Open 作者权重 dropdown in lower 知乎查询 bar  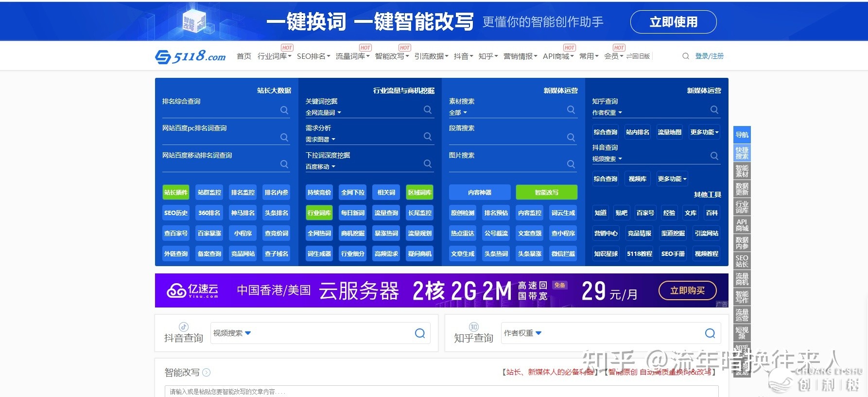tap(522, 333)
